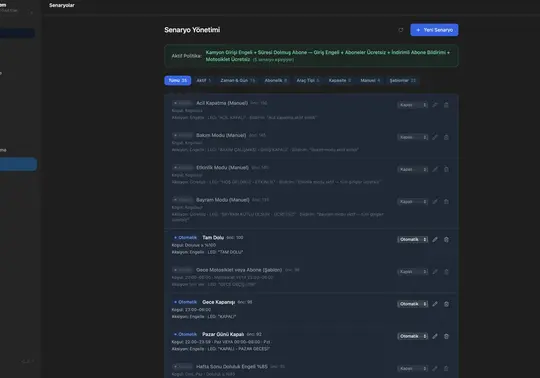Image resolution: width=540 pixels, height=378 pixels.
Task: Open mode dropdown for Acil Kapatma (Manuel)
Action: pyautogui.click(x=413, y=105)
